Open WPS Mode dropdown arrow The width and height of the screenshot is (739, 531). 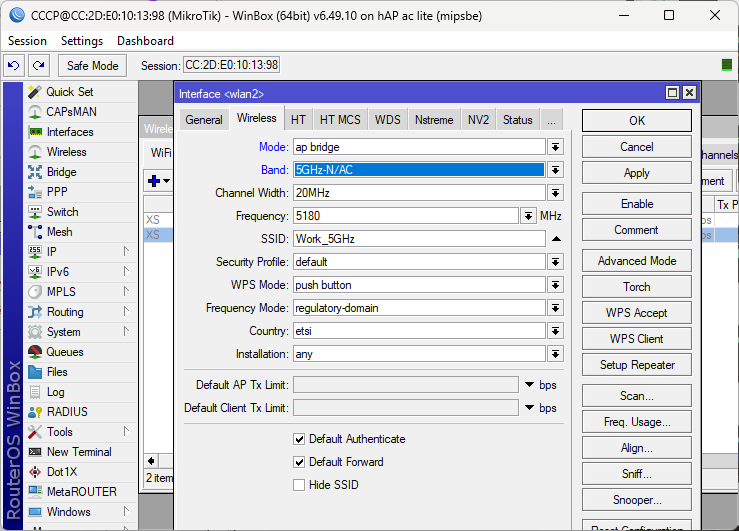[x=556, y=285]
